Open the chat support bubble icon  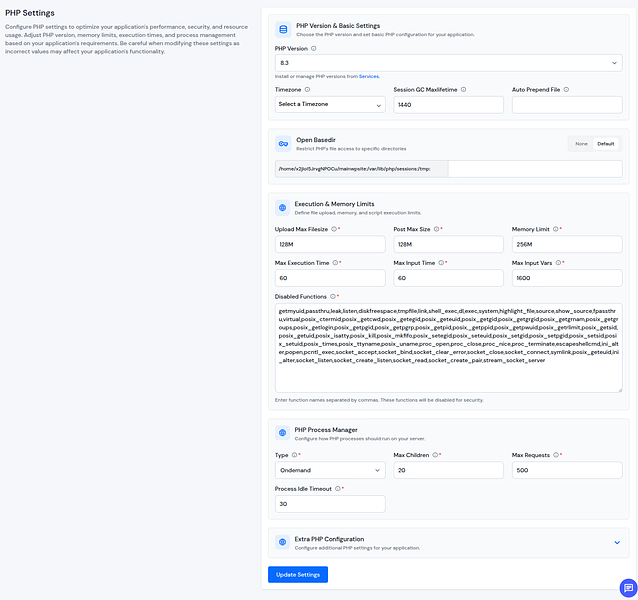click(628, 588)
